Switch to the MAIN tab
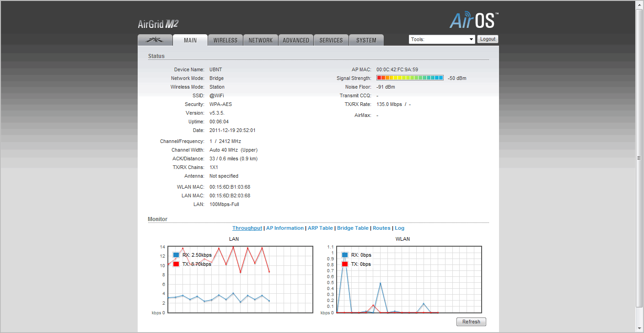Screen dimensions: 644x333 [x=190, y=40]
